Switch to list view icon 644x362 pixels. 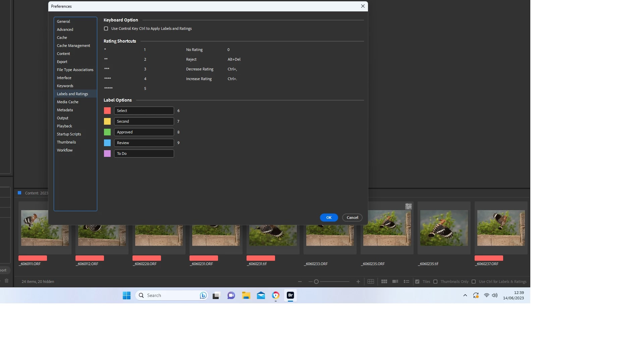(x=407, y=282)
